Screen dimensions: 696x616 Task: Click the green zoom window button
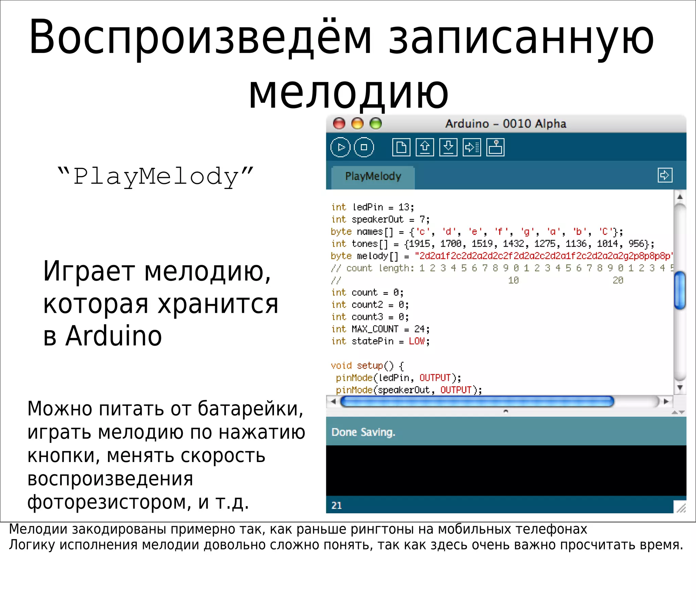[376, 123]
